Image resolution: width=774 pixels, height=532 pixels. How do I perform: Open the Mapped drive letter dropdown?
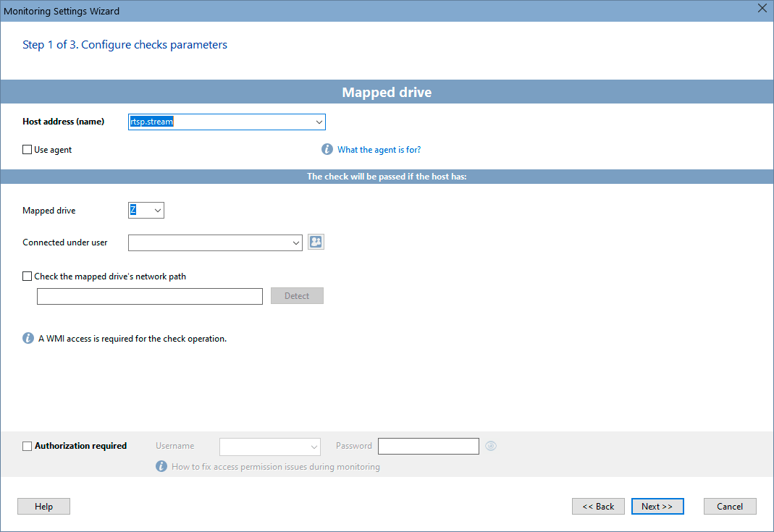[x=158, y=211]
